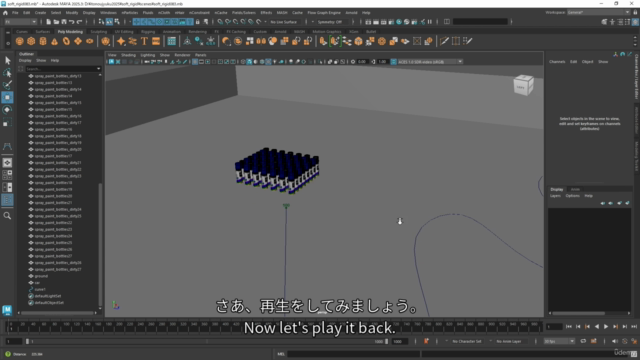Open the Workspace General dropdown
The image size is (640, 360).
(x=598, y=13)
